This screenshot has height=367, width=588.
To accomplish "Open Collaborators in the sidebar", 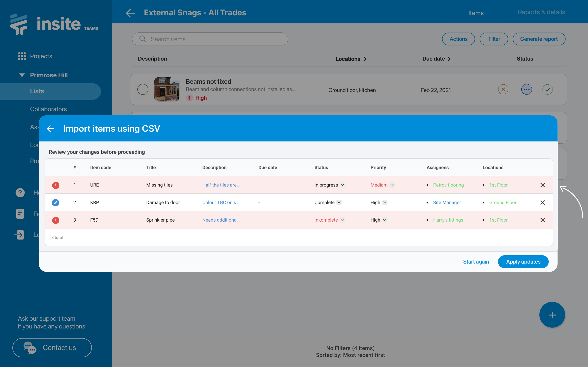I will pyautogui.click(x=48, y=109).
